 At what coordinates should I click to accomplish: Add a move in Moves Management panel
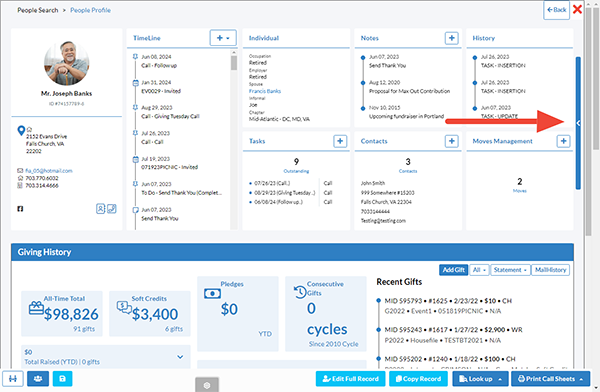coord(563,141)
